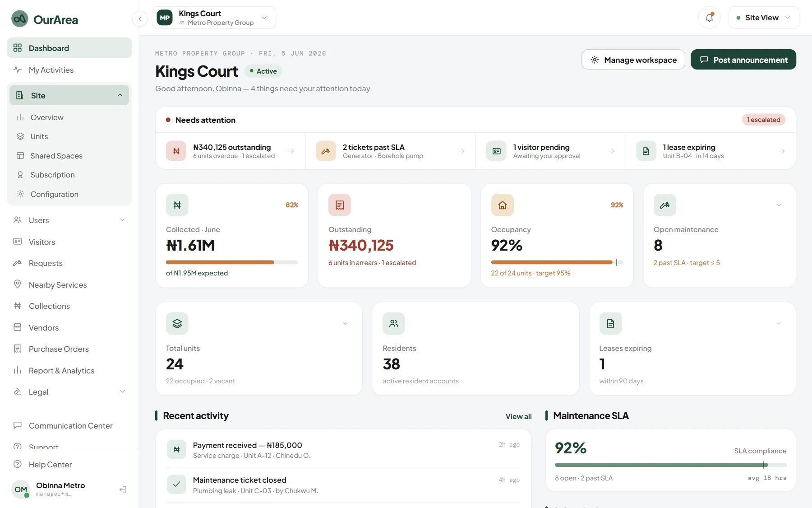Open the Site View dropdown

pos(764,18)
